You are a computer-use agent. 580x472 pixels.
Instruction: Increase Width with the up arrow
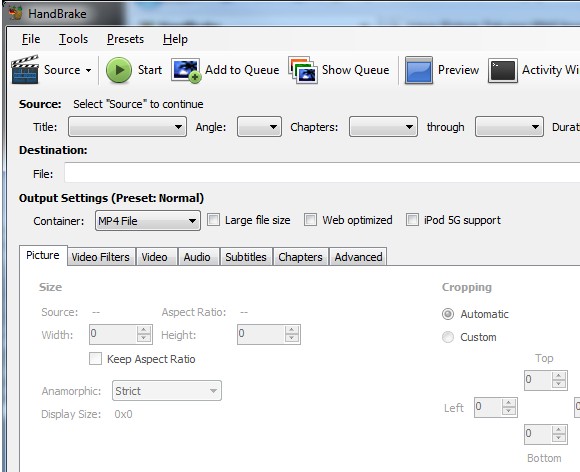(144, 330)
